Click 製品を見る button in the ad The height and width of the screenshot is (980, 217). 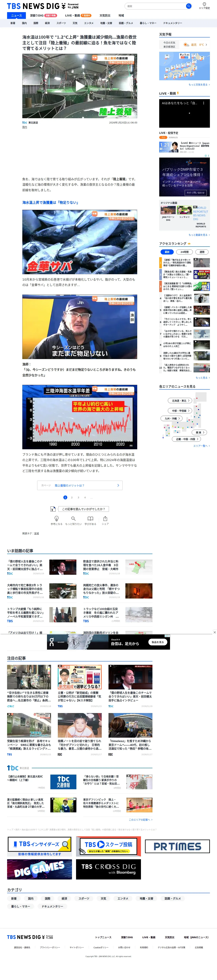[158, 642]
